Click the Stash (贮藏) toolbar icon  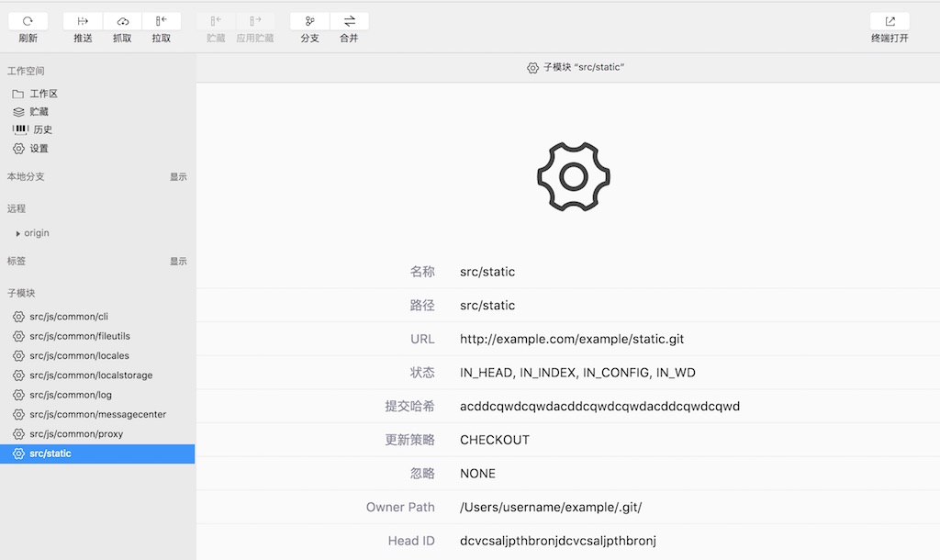coord(216,21)
